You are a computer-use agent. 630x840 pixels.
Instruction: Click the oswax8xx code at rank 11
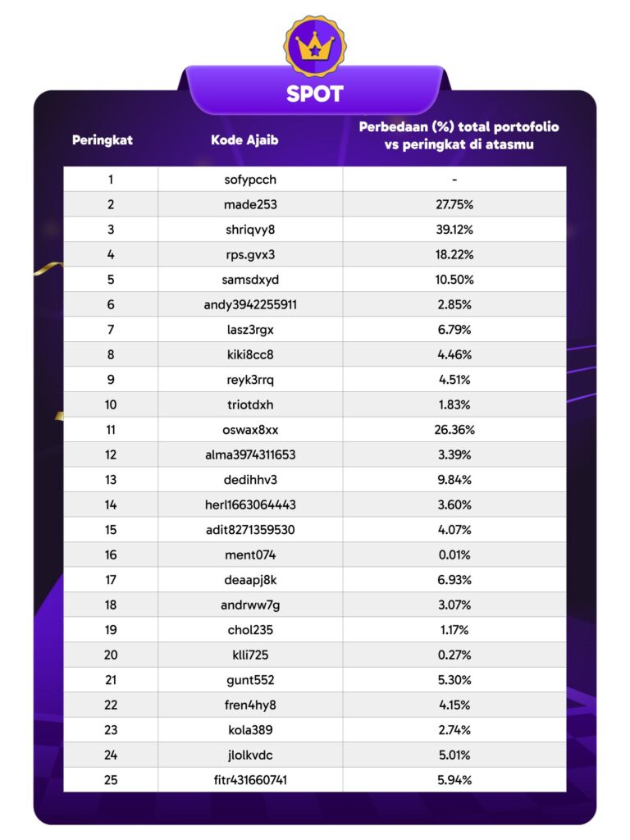tap(250, 430)
